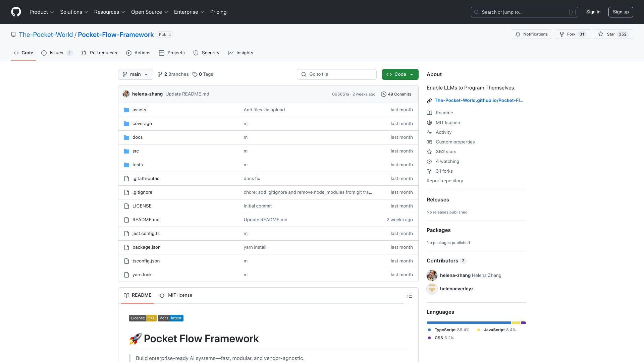
Task: Click the docs latest badge
Action: click(171, 318)
